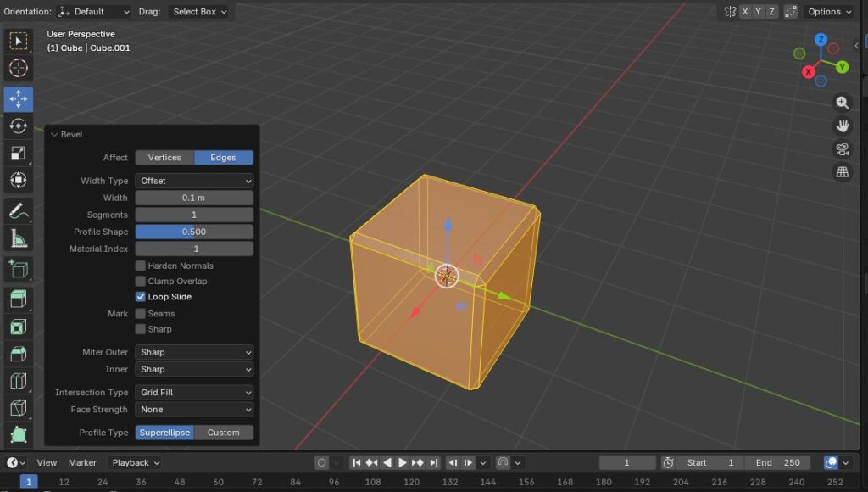Viewport: 868px width, 492px height.
Task: Select the Measure tool
Action: point(19,238)
